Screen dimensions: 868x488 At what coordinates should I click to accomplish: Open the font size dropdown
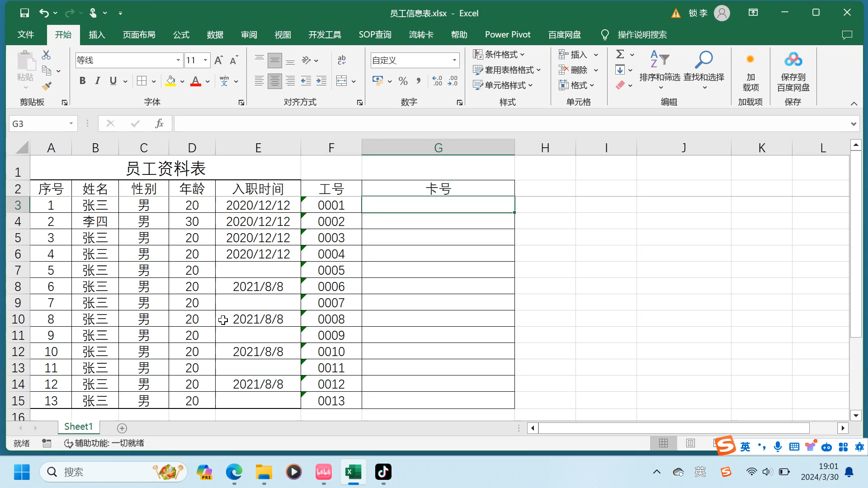[x=205, y=60]
